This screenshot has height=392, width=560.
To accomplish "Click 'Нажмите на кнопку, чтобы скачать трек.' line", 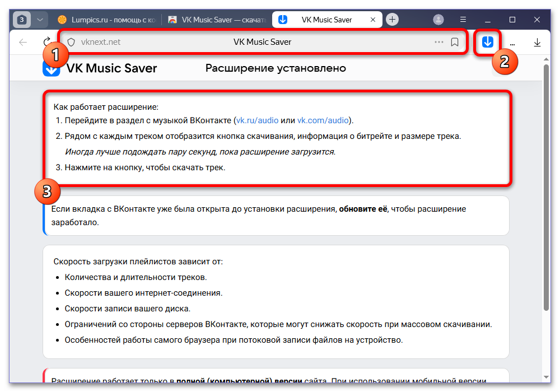I will click(x=145, y=167).
